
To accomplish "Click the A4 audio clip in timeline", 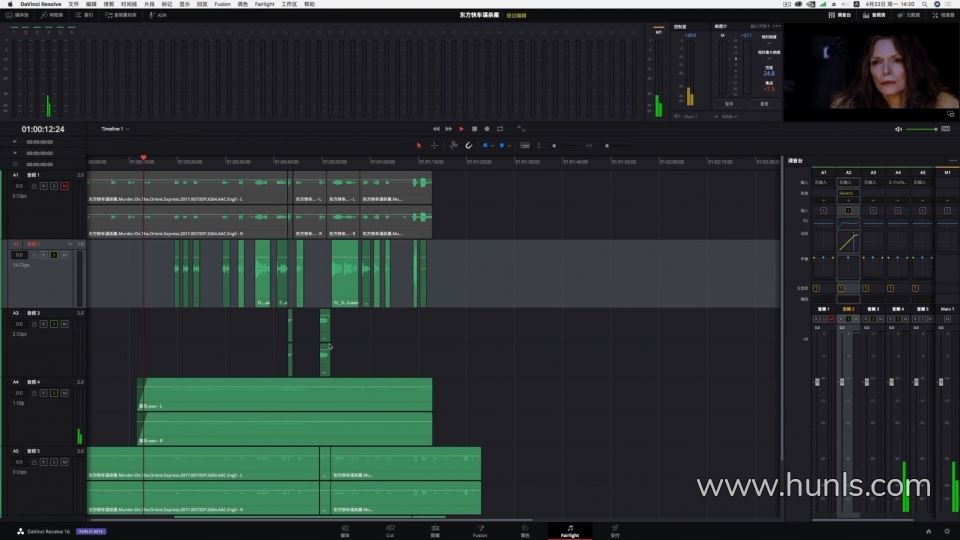I will 285,410.
